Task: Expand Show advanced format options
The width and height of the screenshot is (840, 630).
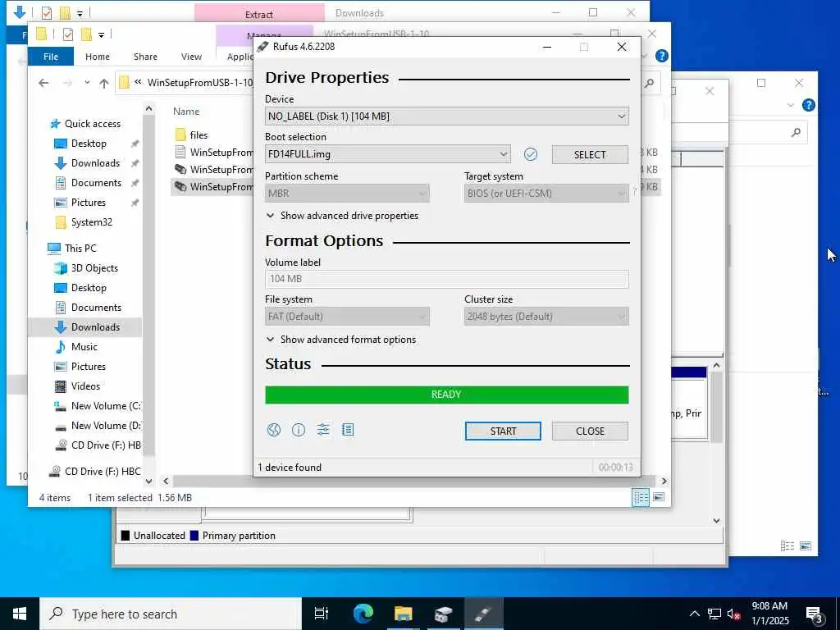Action: point(341,340)
